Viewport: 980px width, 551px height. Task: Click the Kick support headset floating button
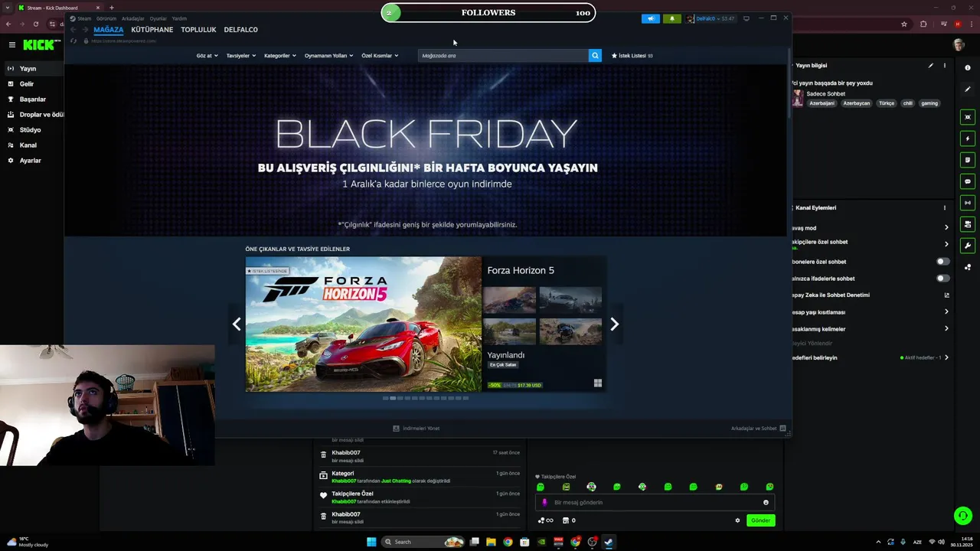pos(963,516)
